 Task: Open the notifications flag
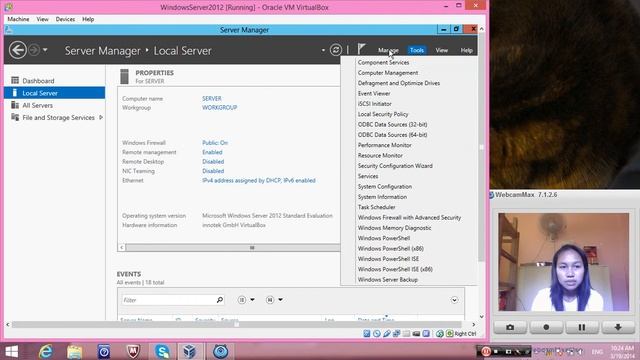pyautogui.click(x=361, y=49)
